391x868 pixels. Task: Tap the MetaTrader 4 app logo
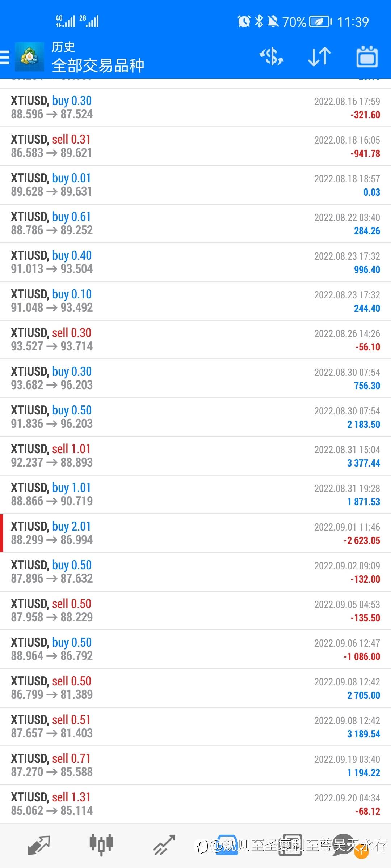[29, 57]
